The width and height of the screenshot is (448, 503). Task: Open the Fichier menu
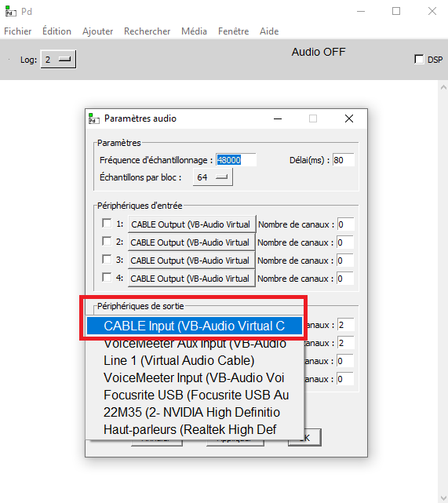click(x=17, y=31)
